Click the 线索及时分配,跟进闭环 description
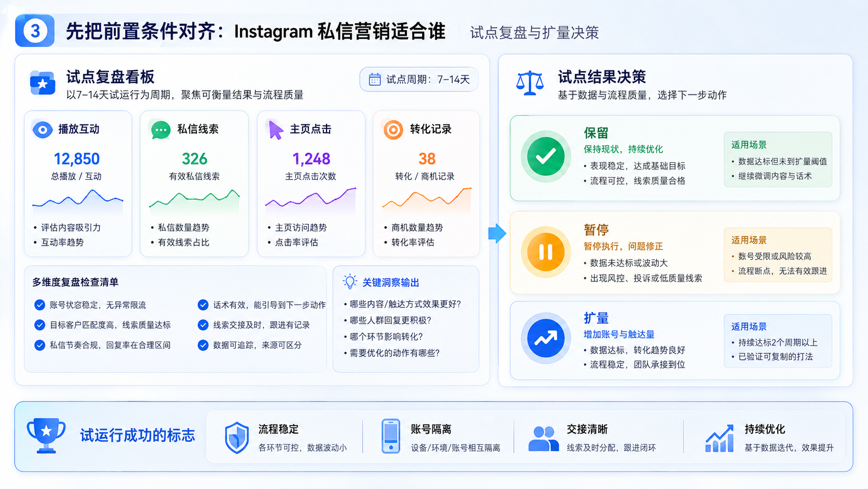Screen dimensions: 868x489 coord(611,448)
